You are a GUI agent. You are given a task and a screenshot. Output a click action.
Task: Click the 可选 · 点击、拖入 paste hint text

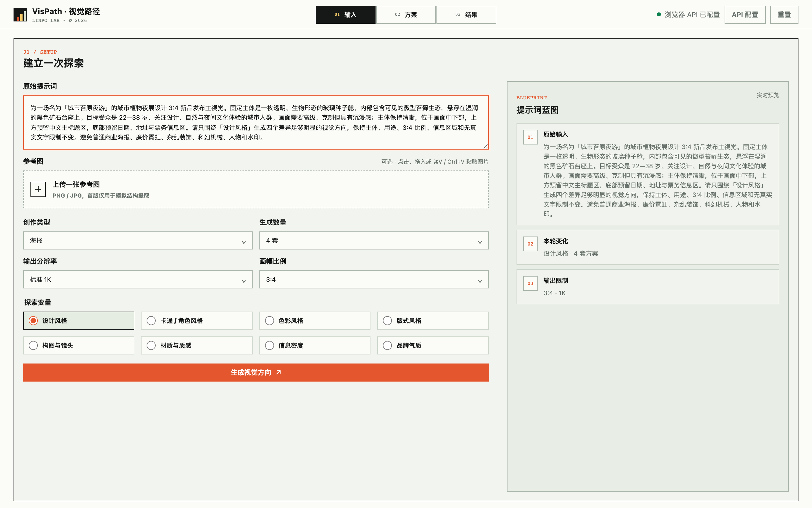coord(435,162)
